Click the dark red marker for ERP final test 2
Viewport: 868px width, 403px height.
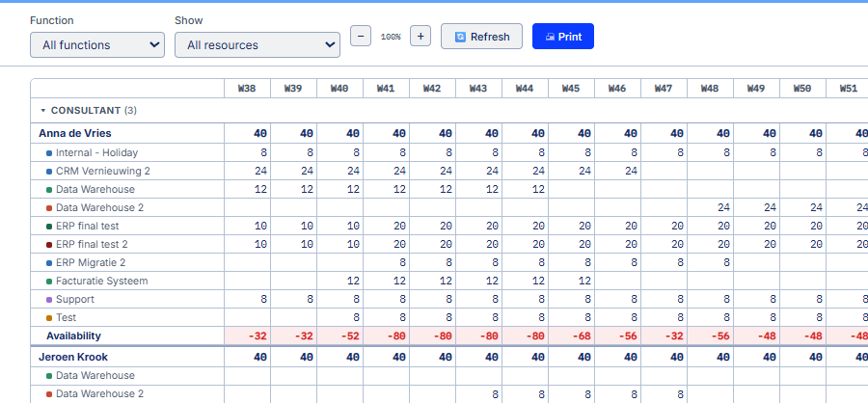(49, 245)
